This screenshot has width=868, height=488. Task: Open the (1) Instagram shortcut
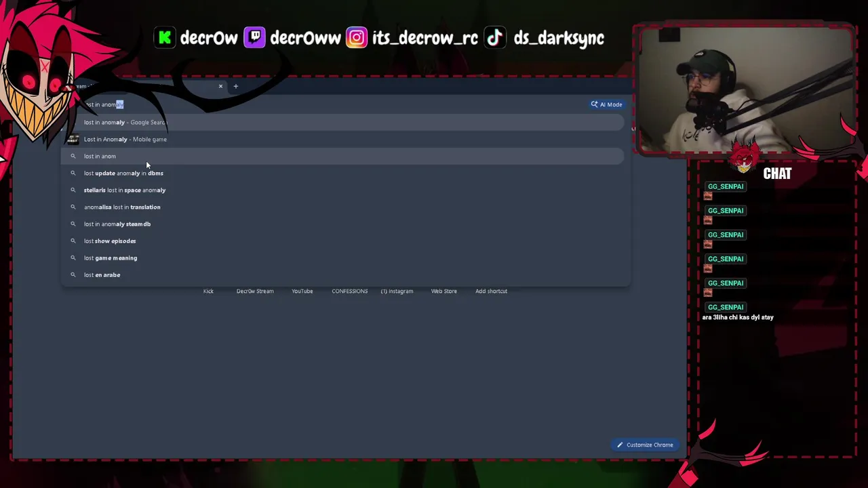pyautogui.click(x=397, y=291)
